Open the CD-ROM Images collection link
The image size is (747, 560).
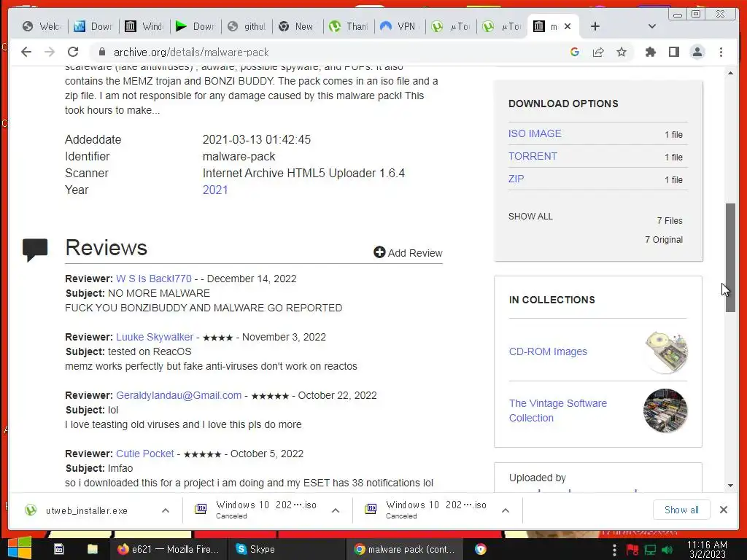tap(548, 351)
